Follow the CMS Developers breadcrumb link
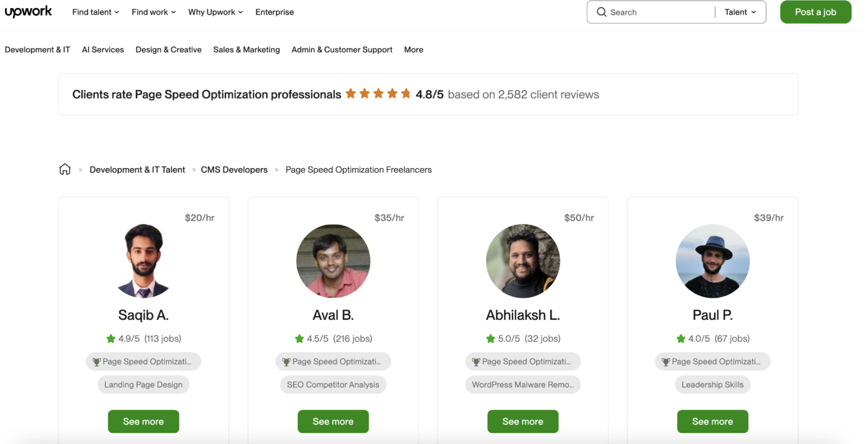Image resolution: width=868 pixels, height=444 pixels. click(234, 170)
